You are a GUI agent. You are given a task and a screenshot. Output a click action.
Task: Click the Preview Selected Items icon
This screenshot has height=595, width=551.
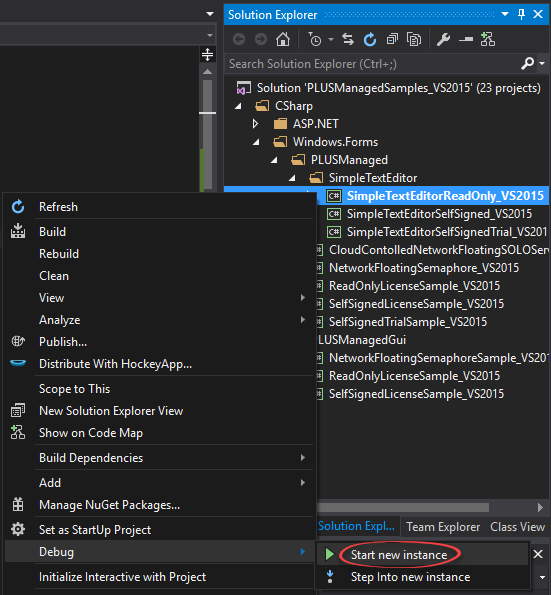click(466, 39)
